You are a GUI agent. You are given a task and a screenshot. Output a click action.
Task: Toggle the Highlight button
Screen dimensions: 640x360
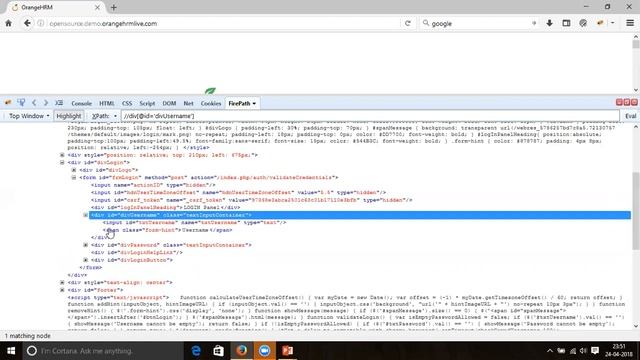pos(69,116)
